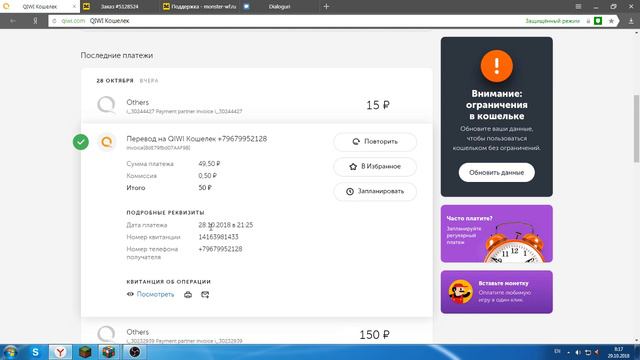Click the QIWI logo of the transfer

(107, 142)
